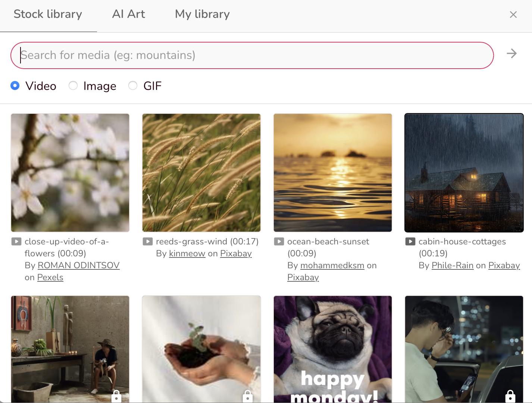Focus the Search for media field
This screenshot has width=532, height=403.
click(x=252, y=55)
